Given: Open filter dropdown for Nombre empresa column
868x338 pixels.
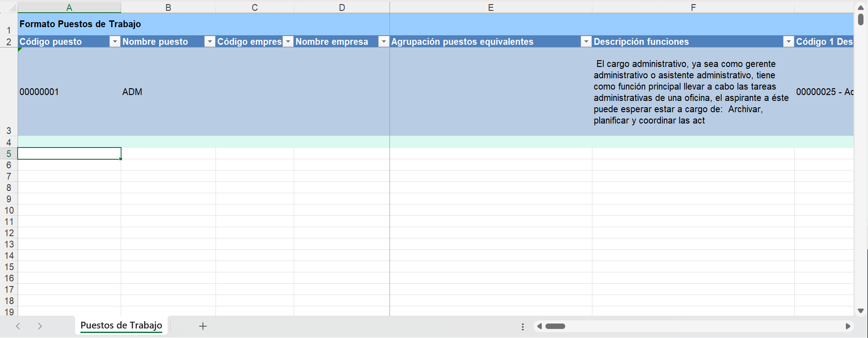Looking at the screenshot, I should [x=384, y=42].
